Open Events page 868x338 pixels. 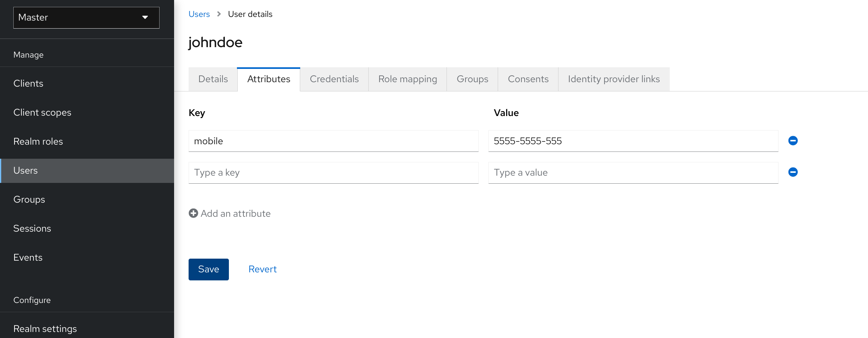[87, 257]
